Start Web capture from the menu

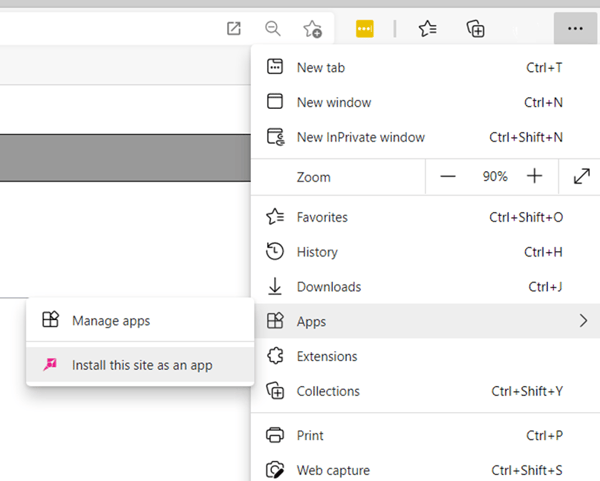pos(332,470)
